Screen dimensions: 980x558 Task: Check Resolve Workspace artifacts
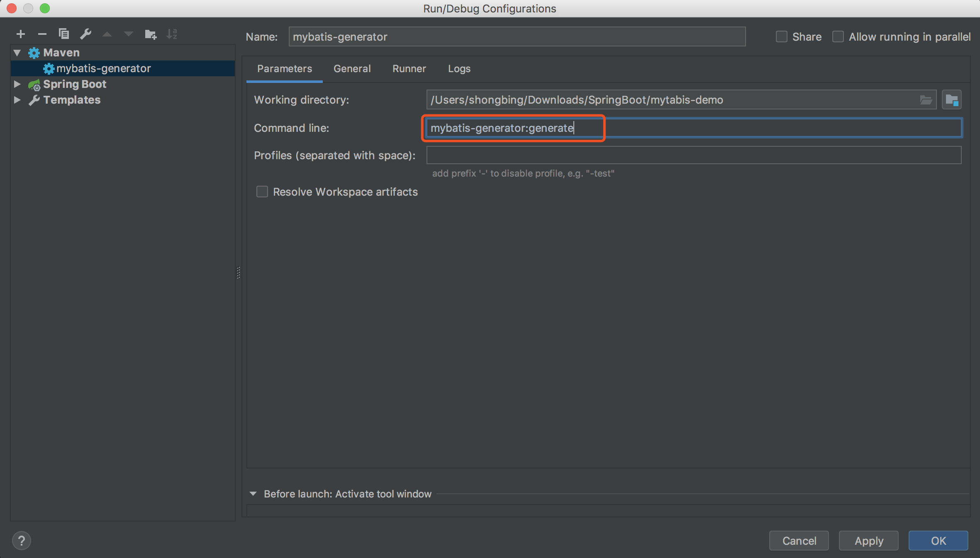coord(262,192)
